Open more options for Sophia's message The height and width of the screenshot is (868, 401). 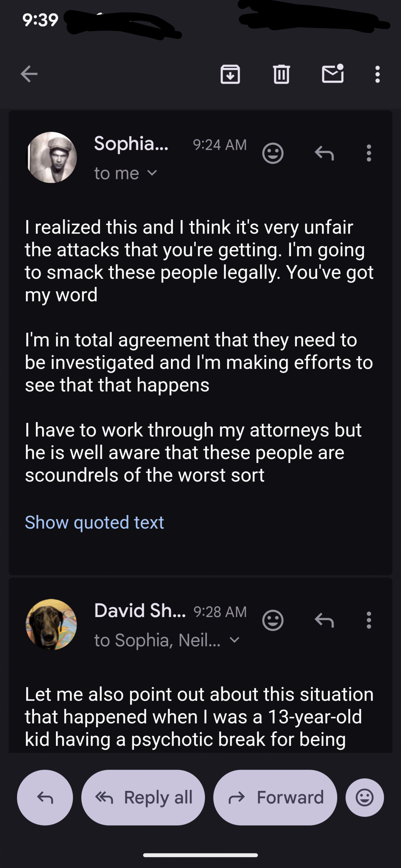pos(369,153)
